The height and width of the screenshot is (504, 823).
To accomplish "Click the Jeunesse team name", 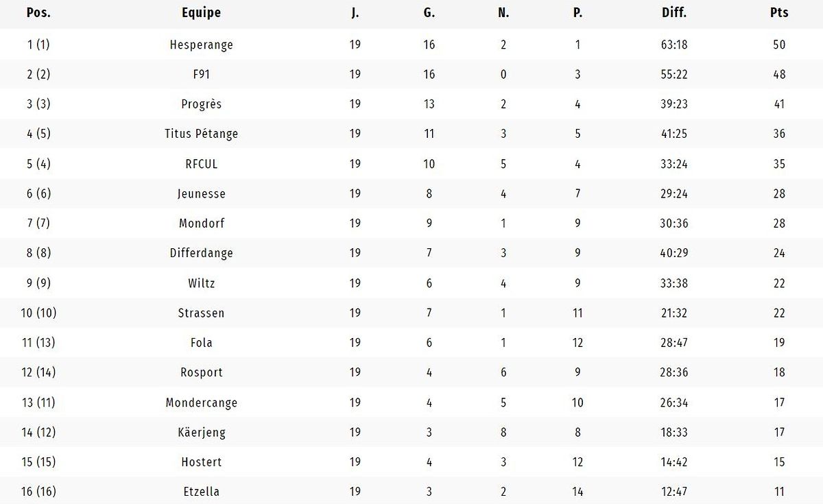I will tap(201, 193).
